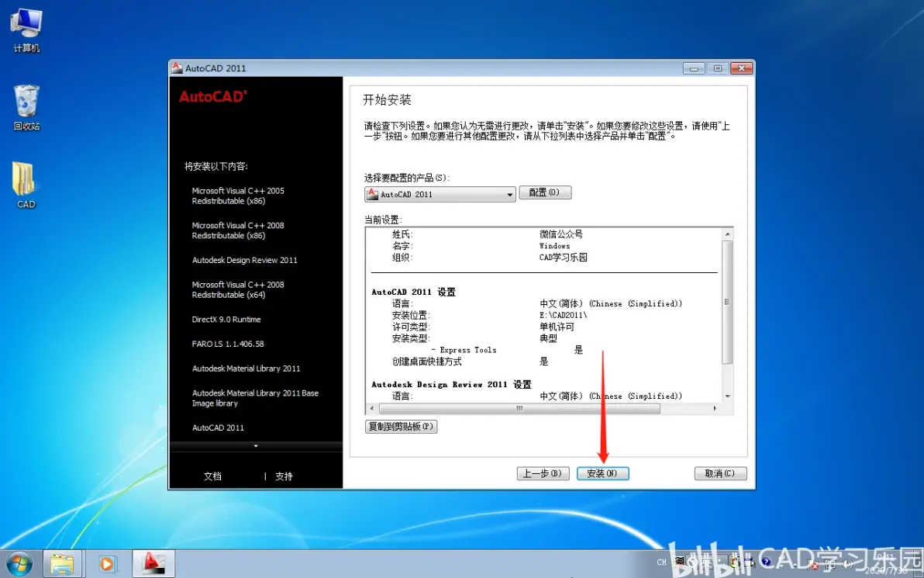924x578 pixels.
Task: Click the 许可类型 setting label
Action: tap(412, 327)
